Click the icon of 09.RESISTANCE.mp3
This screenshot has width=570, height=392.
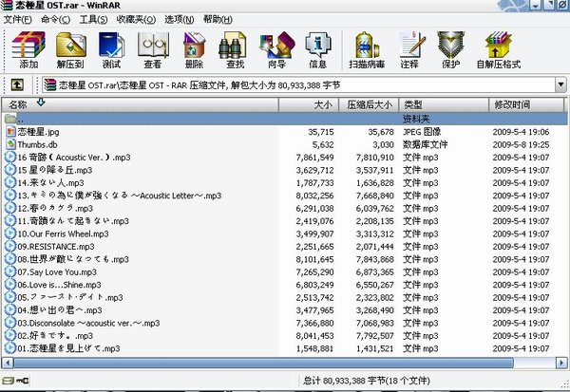10,246
